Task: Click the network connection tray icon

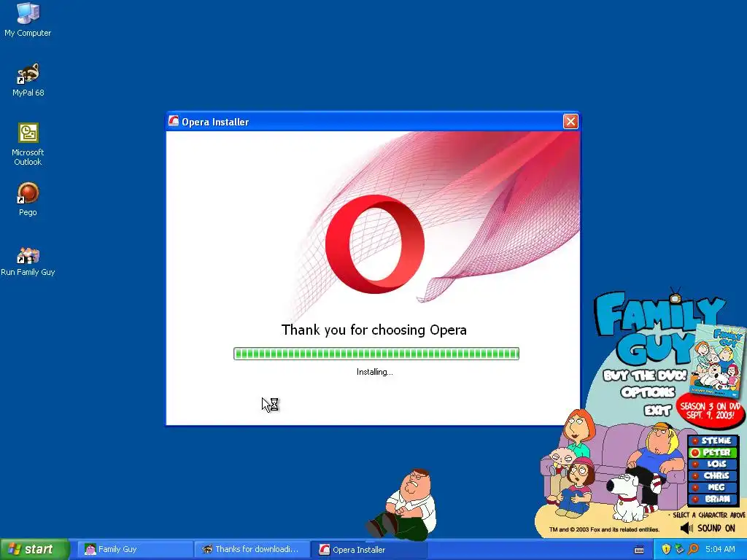Action: click(679, 549)
